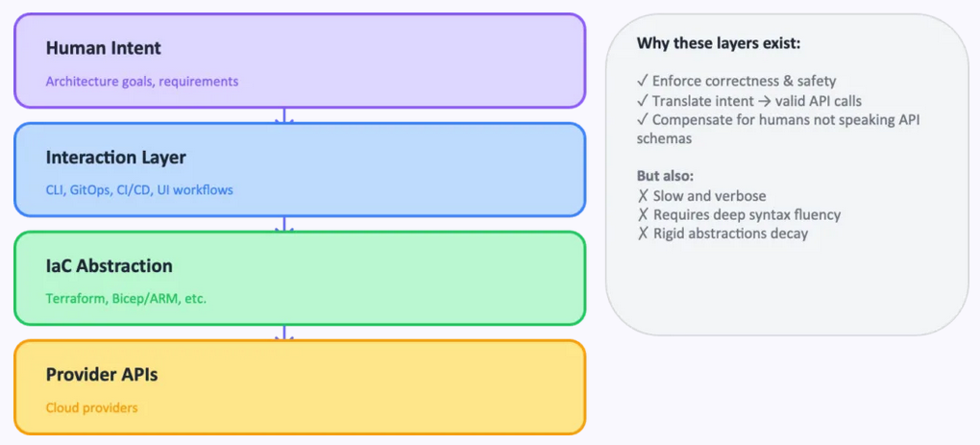Click the CLI, GitOps, CI/CD, UI workflows text
The image size is (980, 445).
point(139,190)
